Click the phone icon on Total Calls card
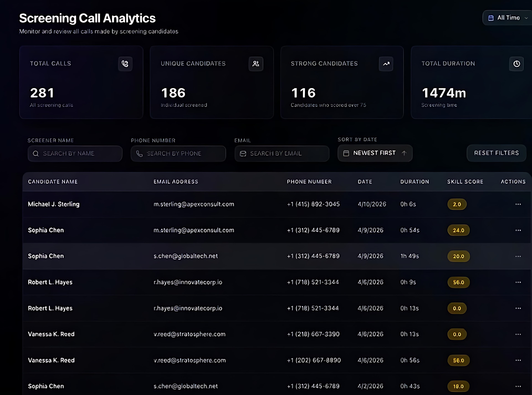Image resolution: width=532 pixels, height=395 pixels. pyautogui.click(x=125, y=64)
